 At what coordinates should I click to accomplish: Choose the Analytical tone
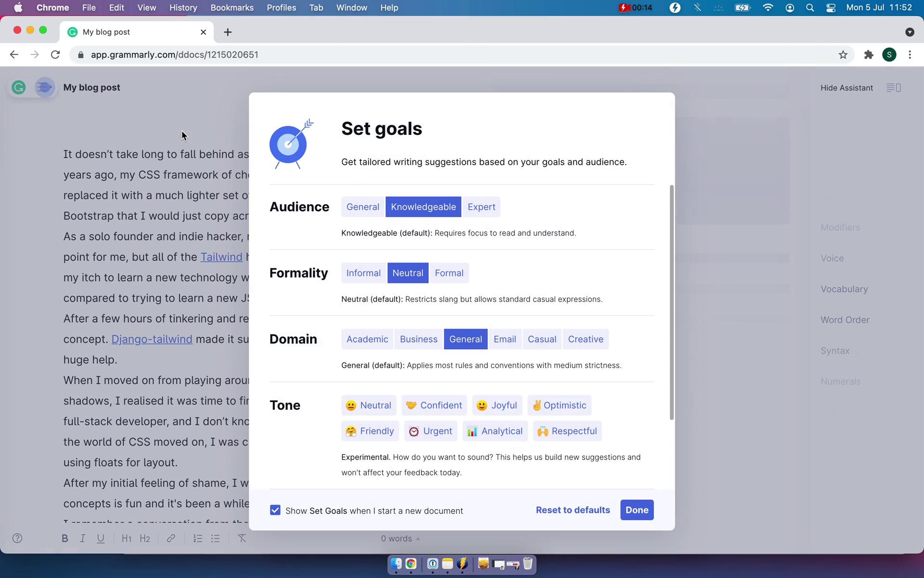click(x=495, y=431)
